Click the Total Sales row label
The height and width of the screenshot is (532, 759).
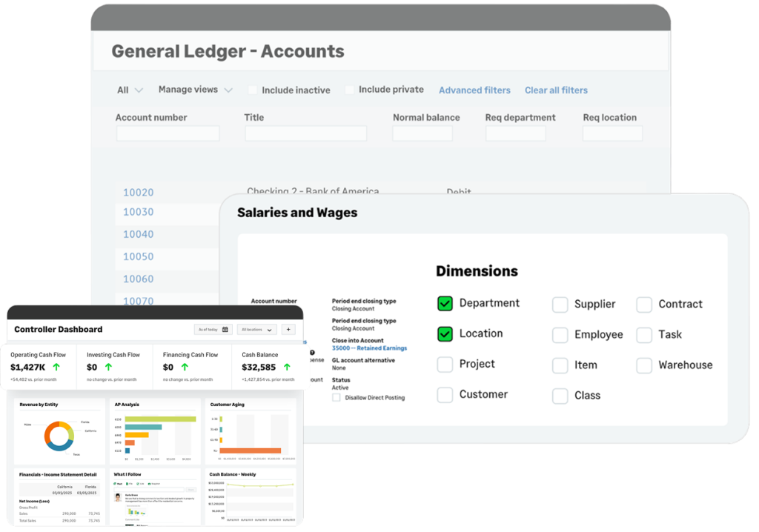pyautogui.click(x=27, y=521)
